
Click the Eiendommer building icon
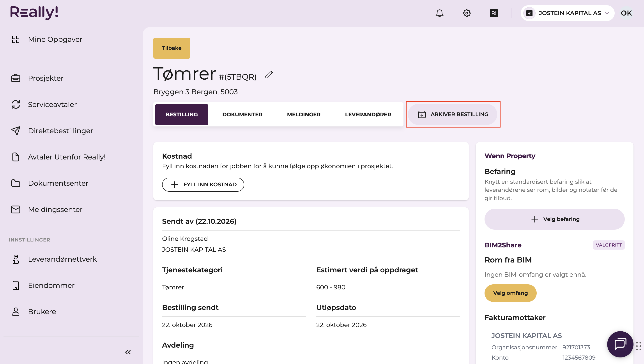(16, 285)
